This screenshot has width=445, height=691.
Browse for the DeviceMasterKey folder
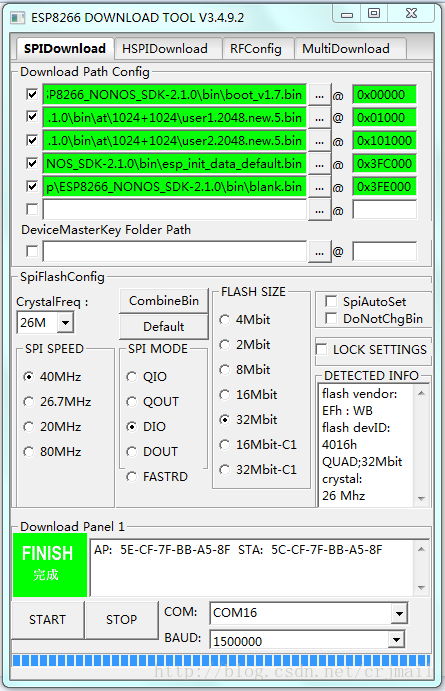tap(319, 252)
